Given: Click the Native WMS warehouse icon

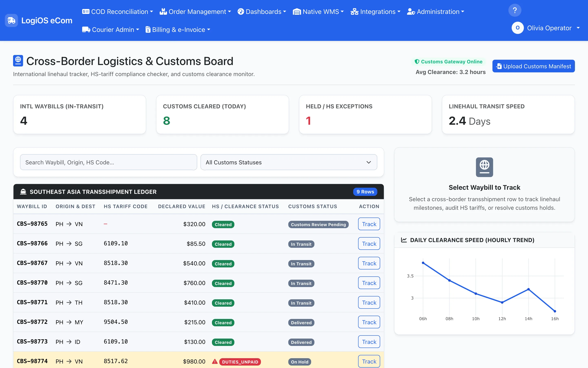Looking at the screenshot, I should pos(297,12).
